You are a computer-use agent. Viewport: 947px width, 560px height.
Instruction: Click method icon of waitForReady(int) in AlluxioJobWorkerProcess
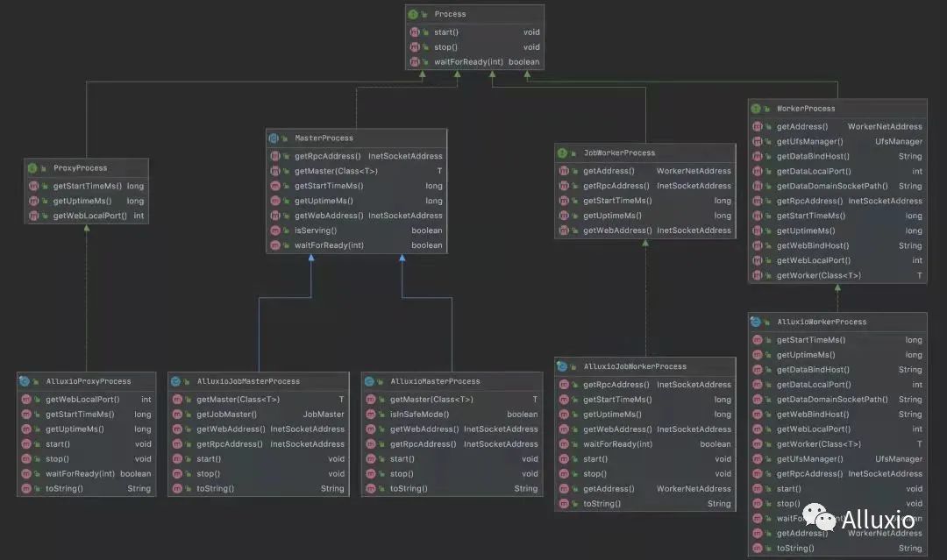coord(564,443)
